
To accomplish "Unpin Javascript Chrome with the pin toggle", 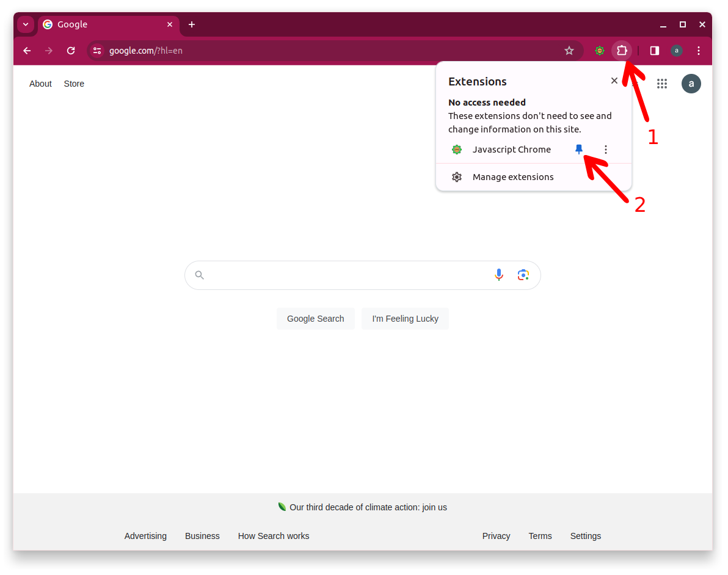I will point(578,150).
